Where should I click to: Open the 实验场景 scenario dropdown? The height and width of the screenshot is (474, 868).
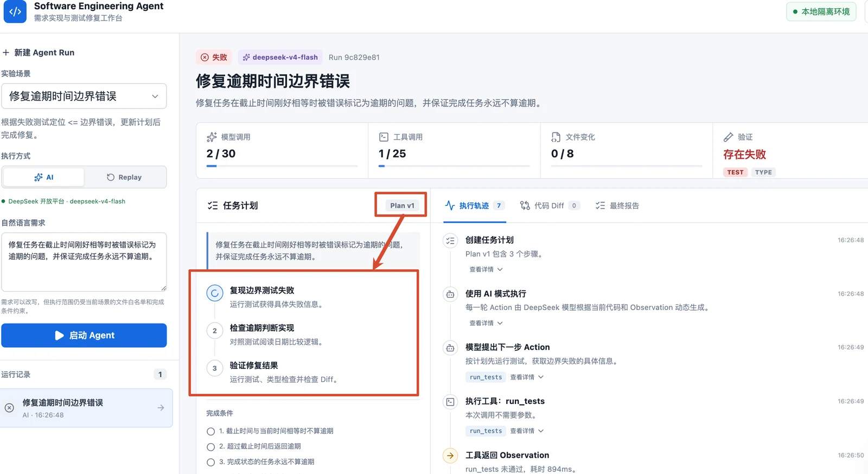(84, 96)
